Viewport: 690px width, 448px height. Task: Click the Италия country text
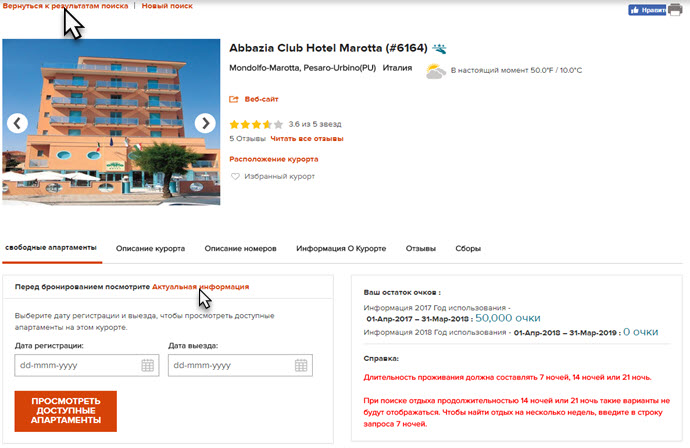point(397,68)
